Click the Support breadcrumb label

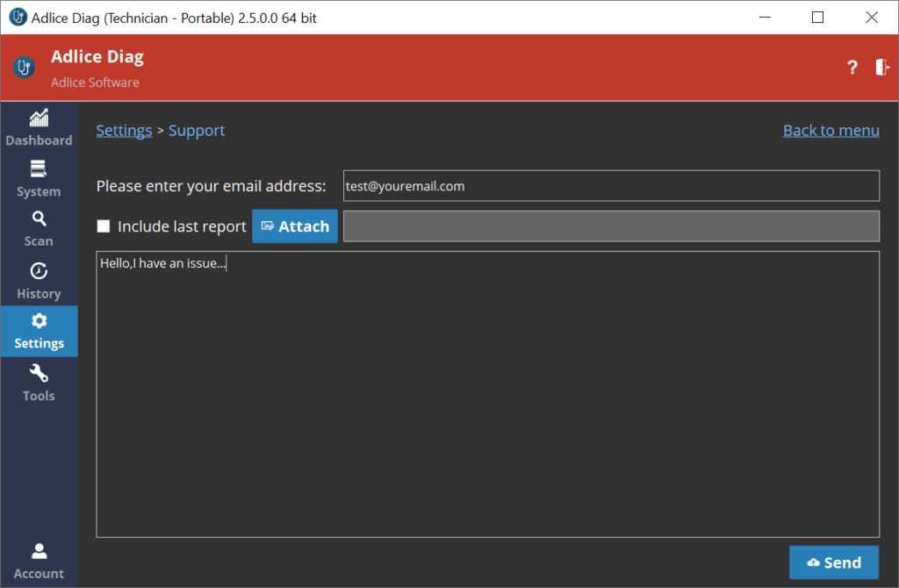tap(197, 131)
